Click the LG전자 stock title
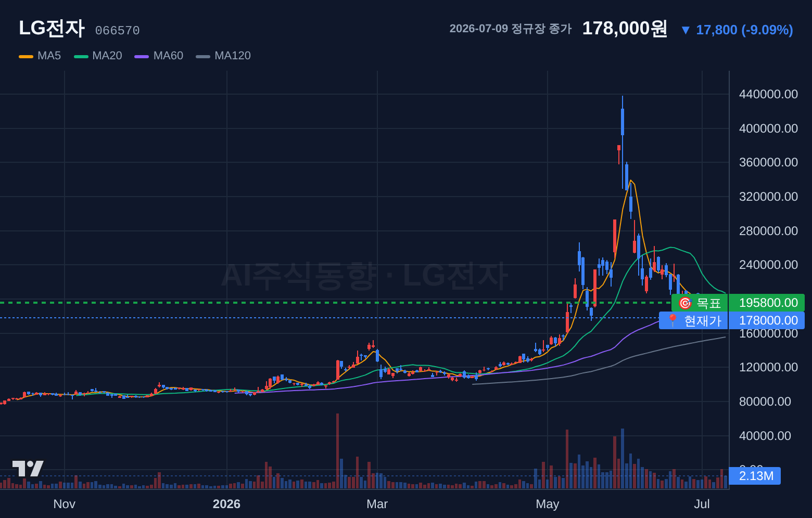 pyautogui.click(x=52, y=28)
